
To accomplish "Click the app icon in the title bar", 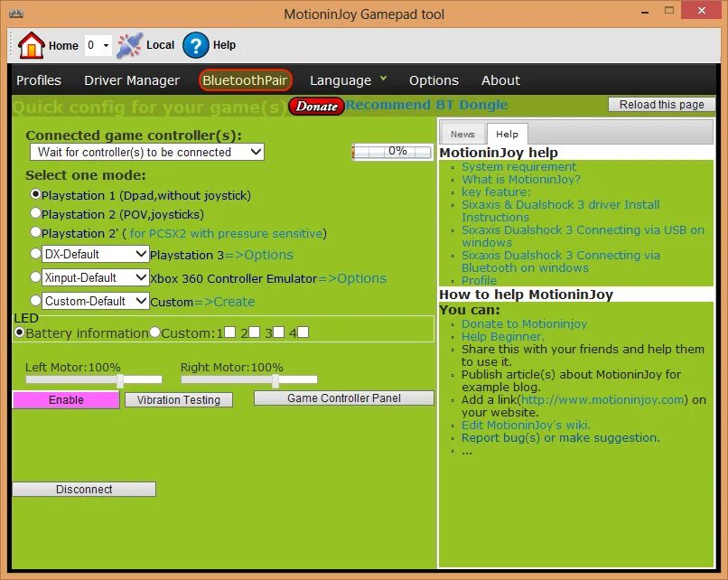I will coord(16,14).
